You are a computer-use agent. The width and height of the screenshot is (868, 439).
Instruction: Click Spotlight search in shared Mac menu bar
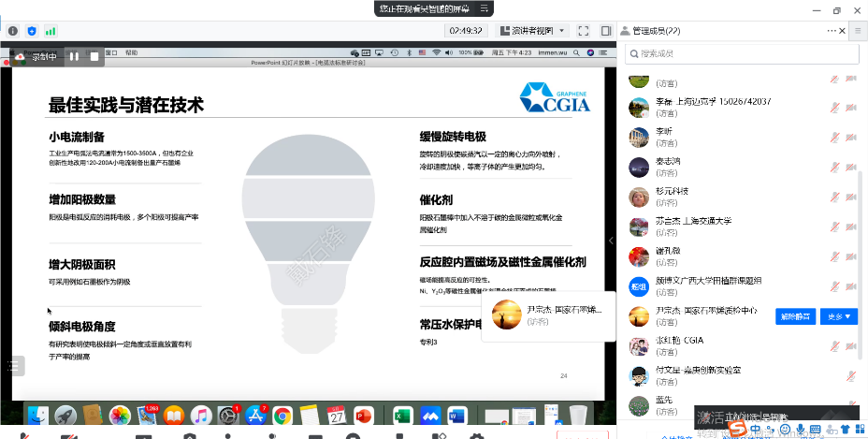[x=576, y=52]
